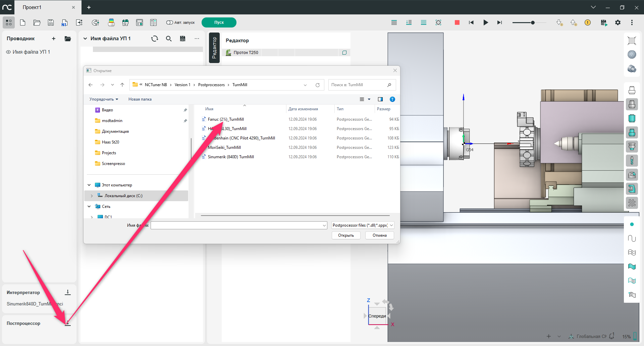Click the warning exclamation icon in toolbar
The width and height of the screenshot is (644, 346).
(x=588, y=22)
